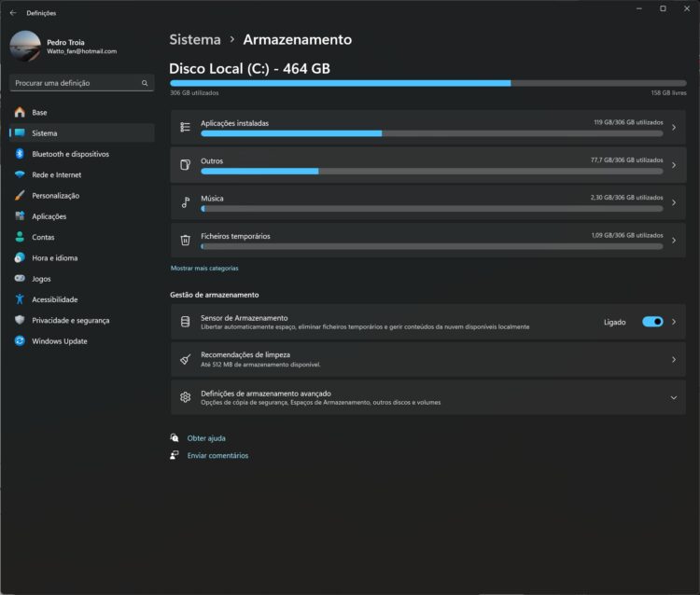
Task: Click Enviar comentários link
Action: [217, 455]
